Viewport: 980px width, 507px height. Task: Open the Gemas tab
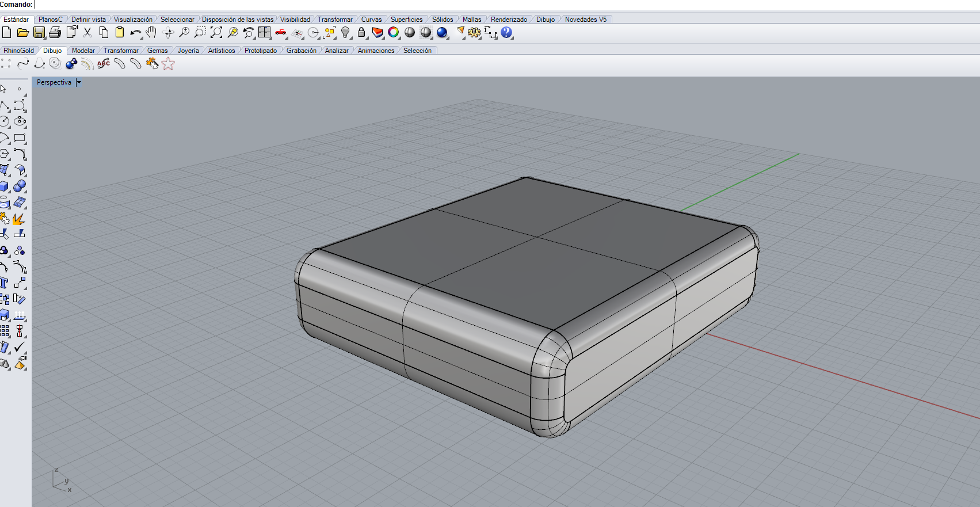(x=157, y=51)
